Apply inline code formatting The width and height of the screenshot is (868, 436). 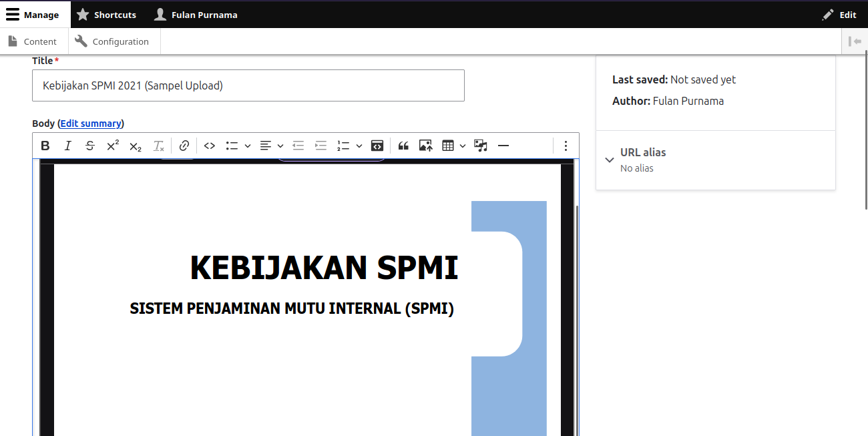pyautogui.click(x=210, y=146)
